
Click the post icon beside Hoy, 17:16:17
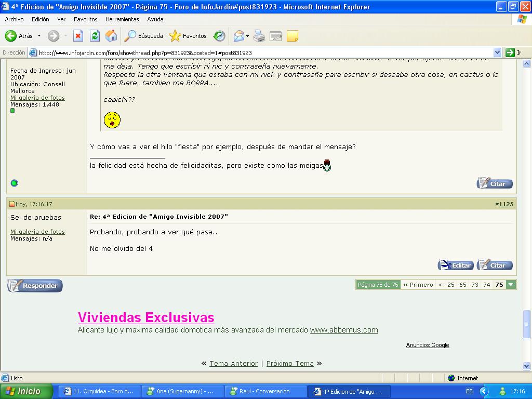pos(12,204)
